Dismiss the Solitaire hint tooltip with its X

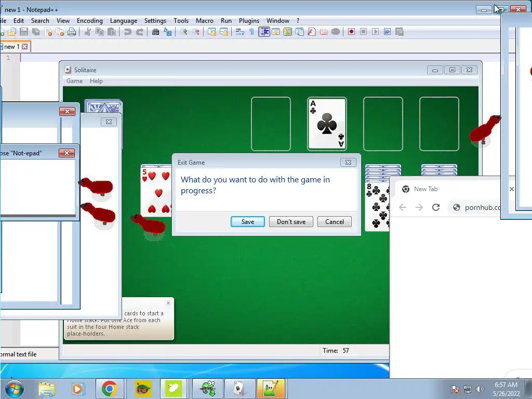click(x=168, y=303)
